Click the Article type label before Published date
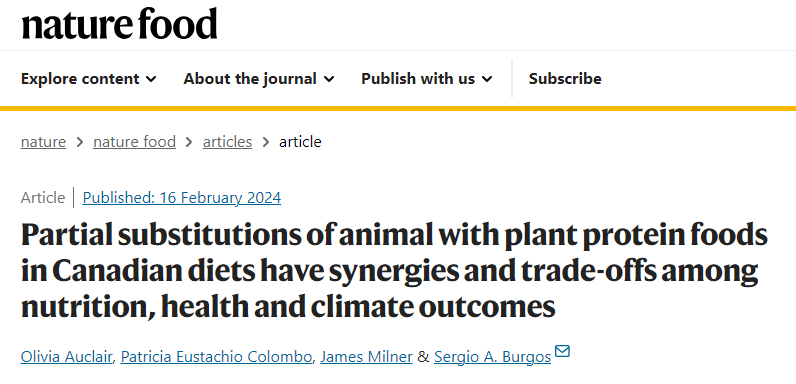The image size is (796, 384). pyautogui.click(x=43, y=198)
